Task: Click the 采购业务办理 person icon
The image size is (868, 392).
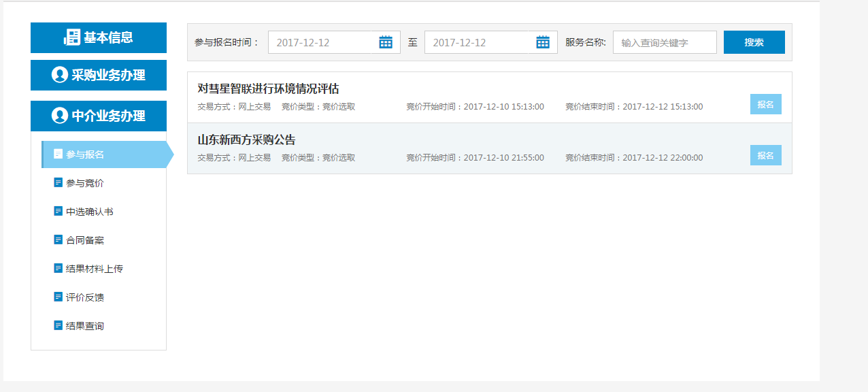Action: pos(60,75)
